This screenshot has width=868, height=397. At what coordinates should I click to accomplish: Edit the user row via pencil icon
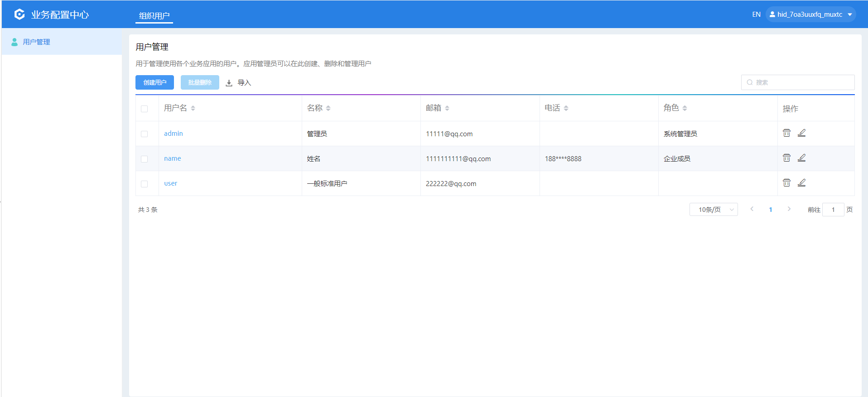tap(801, 183)
